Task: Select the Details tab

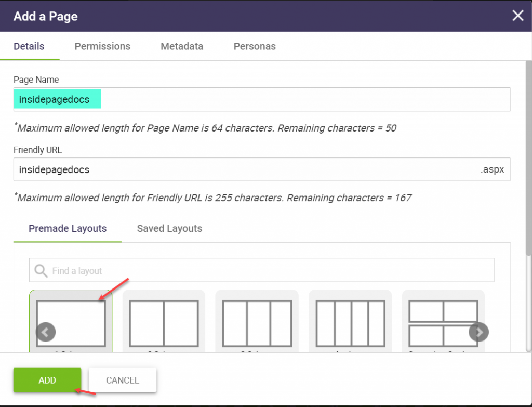Action: [x=29, y=46]
